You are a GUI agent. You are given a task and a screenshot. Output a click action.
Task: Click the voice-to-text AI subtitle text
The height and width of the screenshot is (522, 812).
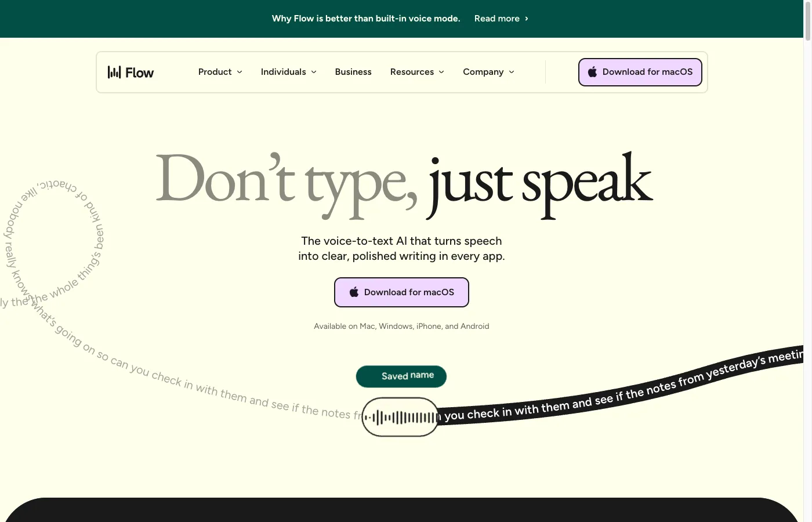click(401, 249)
